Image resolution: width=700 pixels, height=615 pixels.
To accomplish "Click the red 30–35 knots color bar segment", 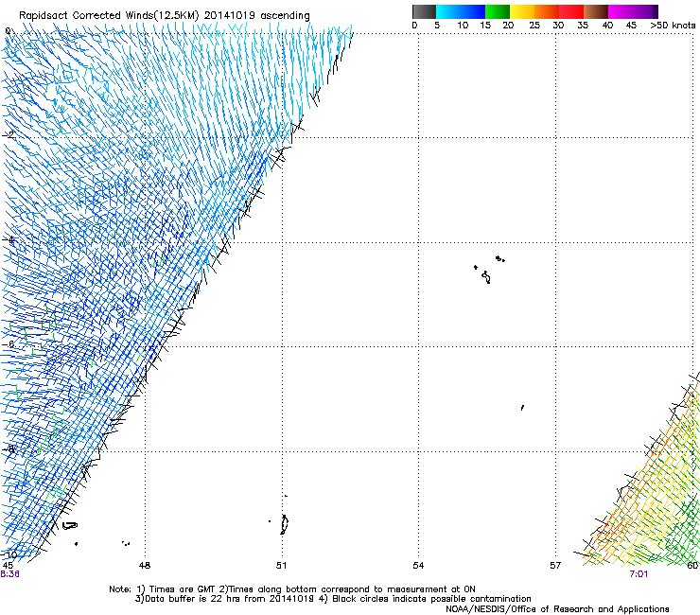I will (571, 11).
